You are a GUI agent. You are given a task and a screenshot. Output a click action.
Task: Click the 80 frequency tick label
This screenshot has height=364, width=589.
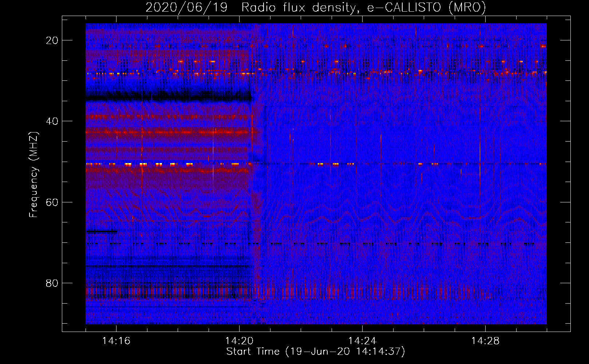[x=52, y=283]
